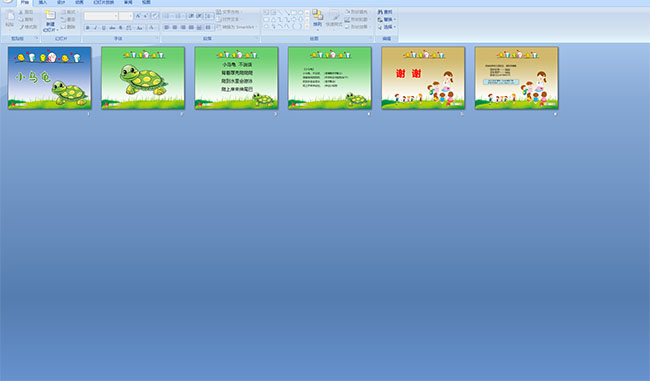This screenshot has width=650, height=381.
Task: Expand the shapes gallery more arrow
Action: 307,27
